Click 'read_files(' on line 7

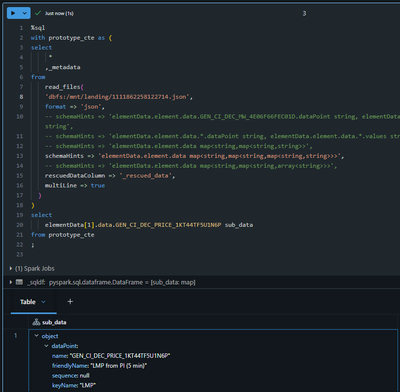coord(64,87)
